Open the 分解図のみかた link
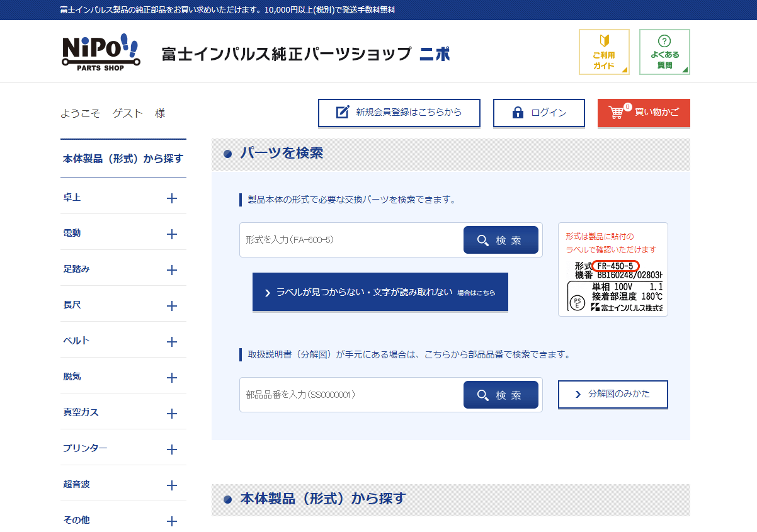Viewport: 757px width, 532px height. point(612,394)
